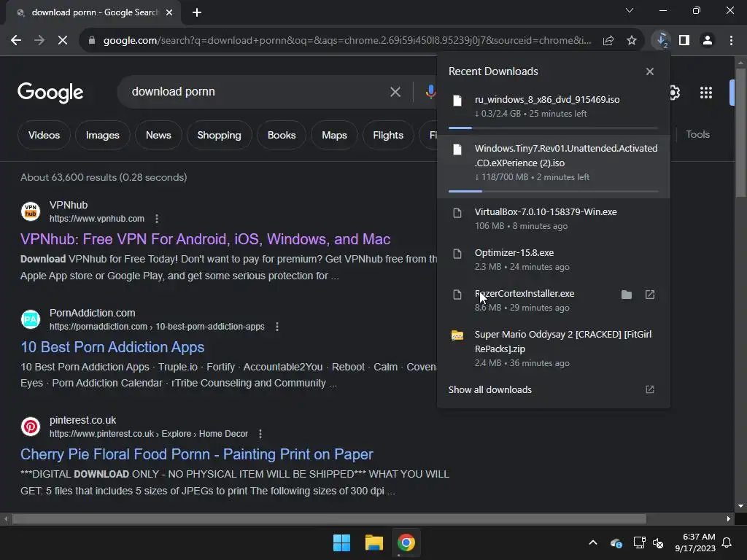Open Google search settings gear
This screenshot has width=747, height=560.
click(x=674, y=93)
